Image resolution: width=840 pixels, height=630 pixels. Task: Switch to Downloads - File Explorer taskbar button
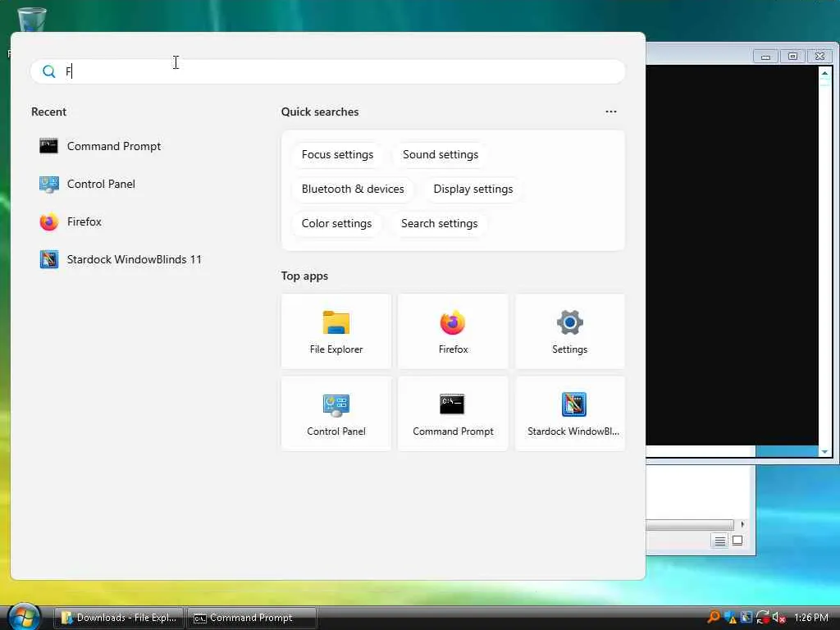click(x=119, y=618)
